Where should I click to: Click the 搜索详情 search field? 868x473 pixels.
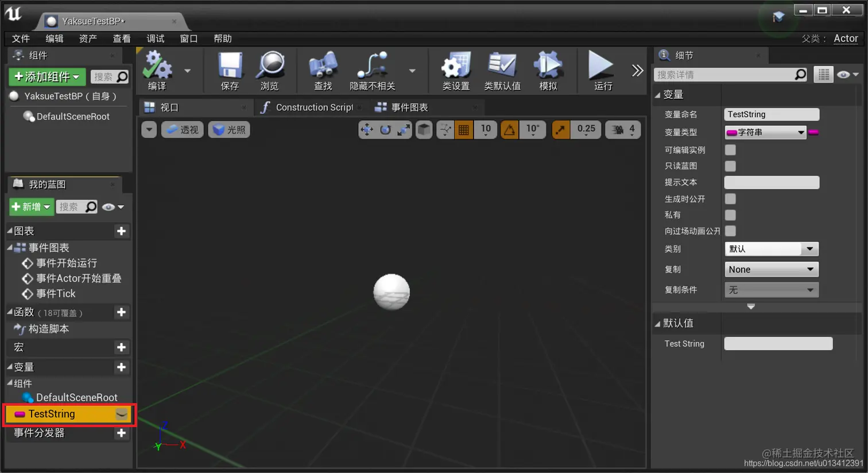(x=731, y=75)
